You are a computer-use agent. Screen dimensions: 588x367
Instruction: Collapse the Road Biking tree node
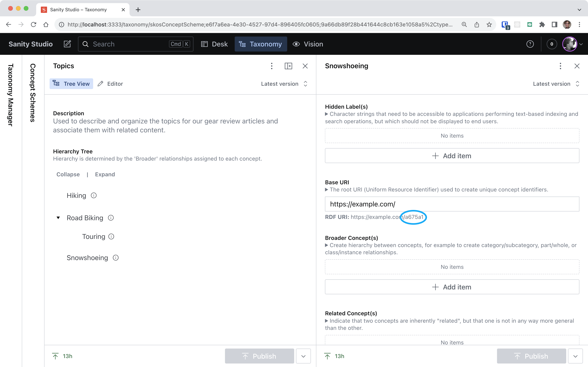(58, 218)
